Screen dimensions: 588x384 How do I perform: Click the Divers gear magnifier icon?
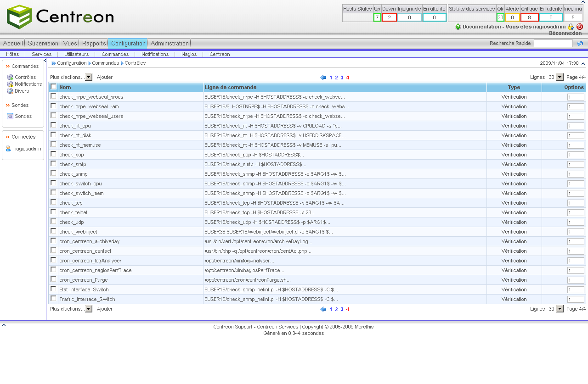pos(10,91)
